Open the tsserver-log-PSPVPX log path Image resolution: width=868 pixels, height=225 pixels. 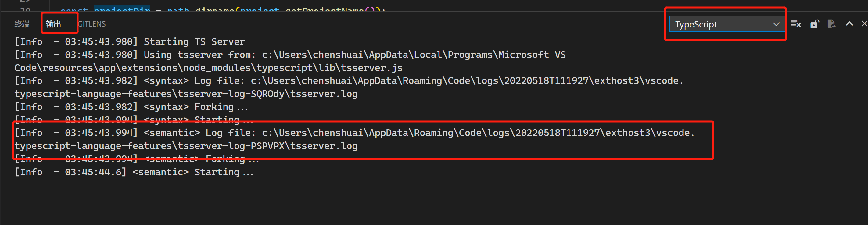point(186,146)
